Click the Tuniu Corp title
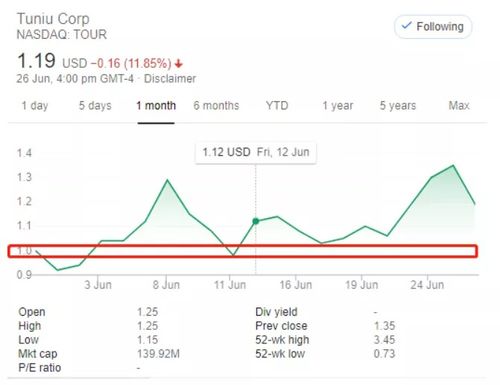500x385 pixels. pos(53,19)
